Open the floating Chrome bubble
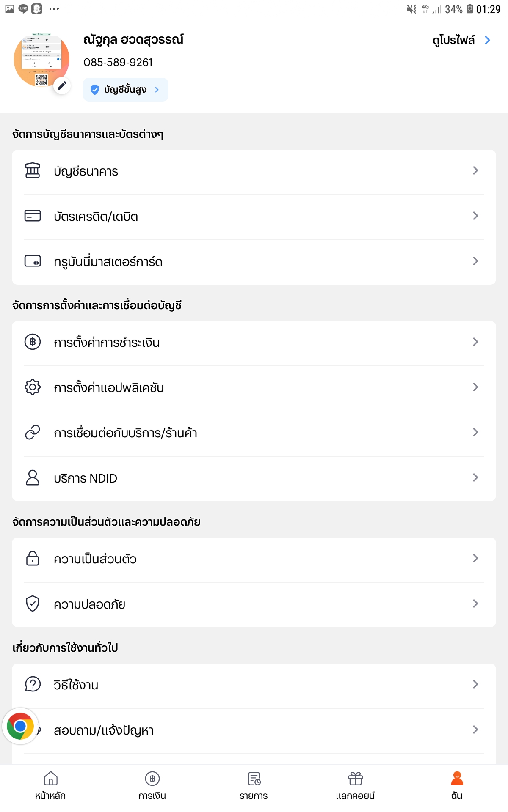508x812 pixels. coord(20,726)
